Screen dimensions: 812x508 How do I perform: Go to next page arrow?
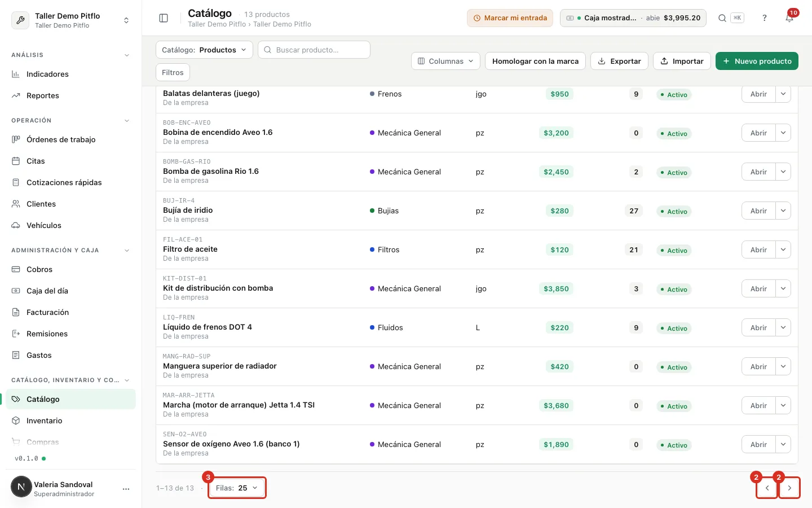click(x=789, y=488)
